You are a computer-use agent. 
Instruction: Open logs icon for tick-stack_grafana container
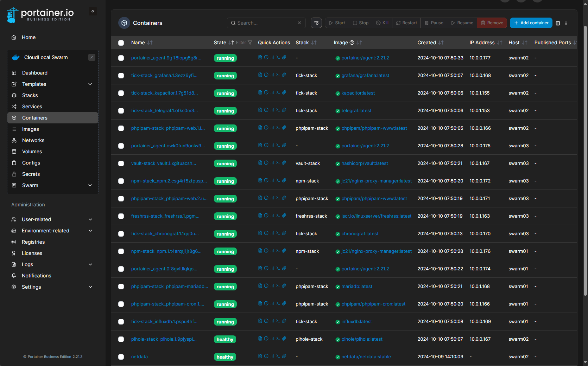(260, 75)
